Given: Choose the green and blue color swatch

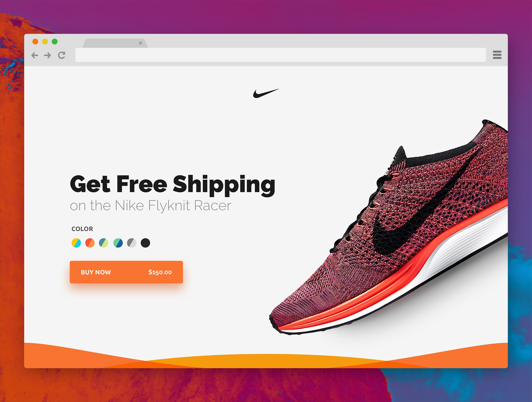Looking at the screenshot, I should [x=118, y=243].
